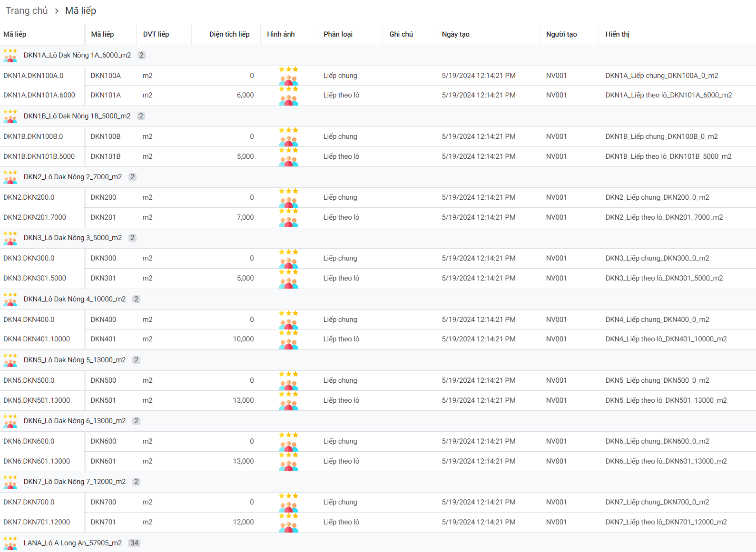This screenshot has height=552, width=756.
Task: Sort by the Diện tích liếp column header
Action: pyautogui.click(x=229, y=34)
